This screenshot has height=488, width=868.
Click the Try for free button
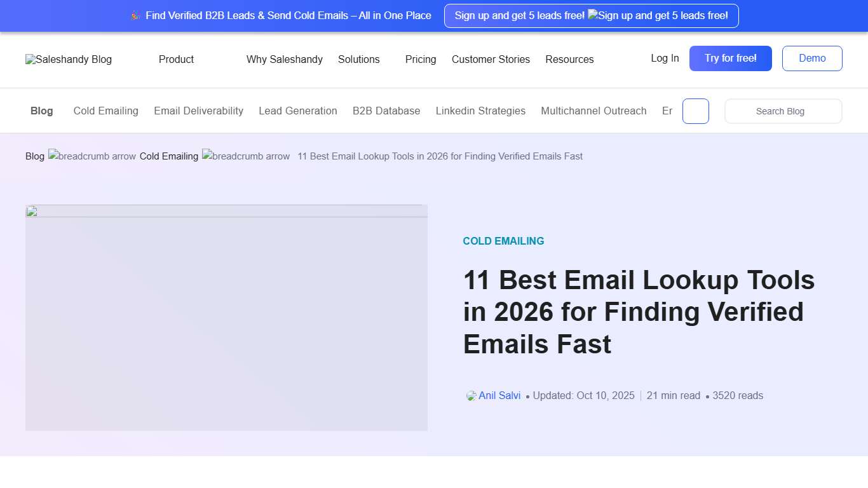(730, 58)
